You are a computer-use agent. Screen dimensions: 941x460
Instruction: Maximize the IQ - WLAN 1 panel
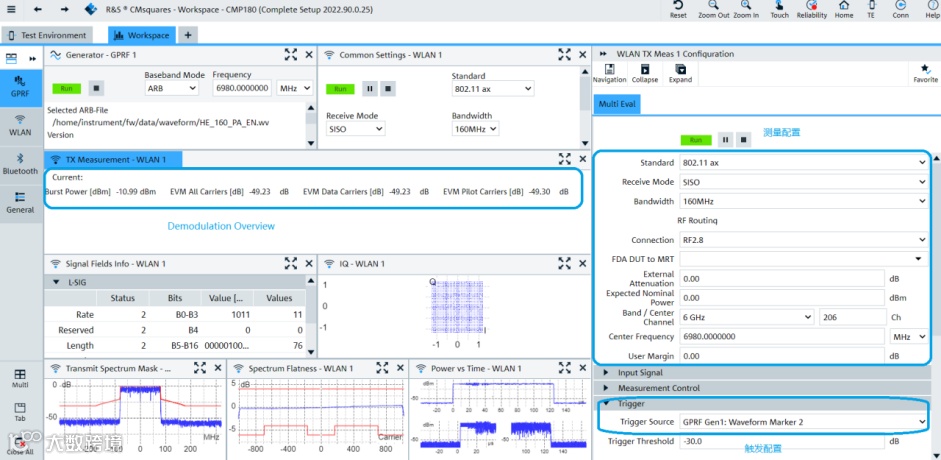(x=565, y=263)
